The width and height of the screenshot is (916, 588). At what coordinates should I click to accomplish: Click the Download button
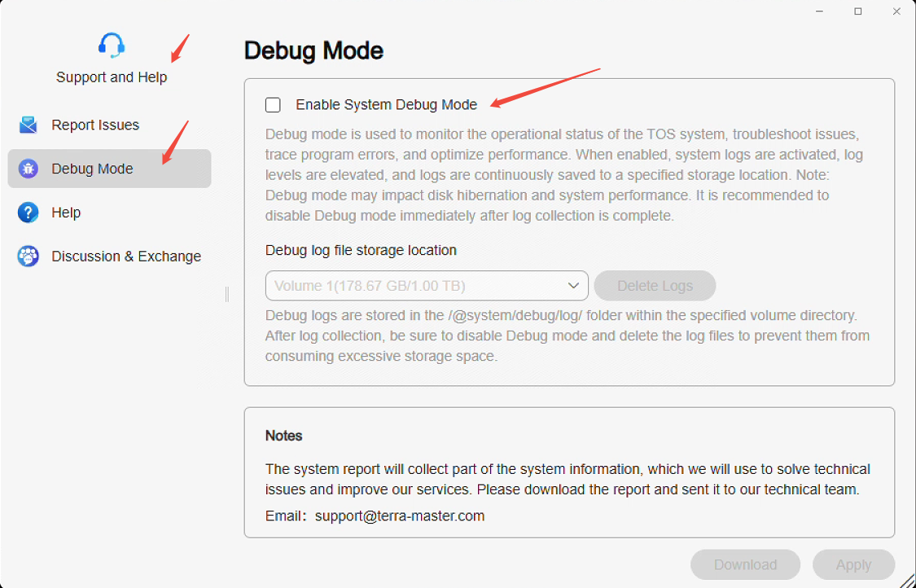[745, 564]
